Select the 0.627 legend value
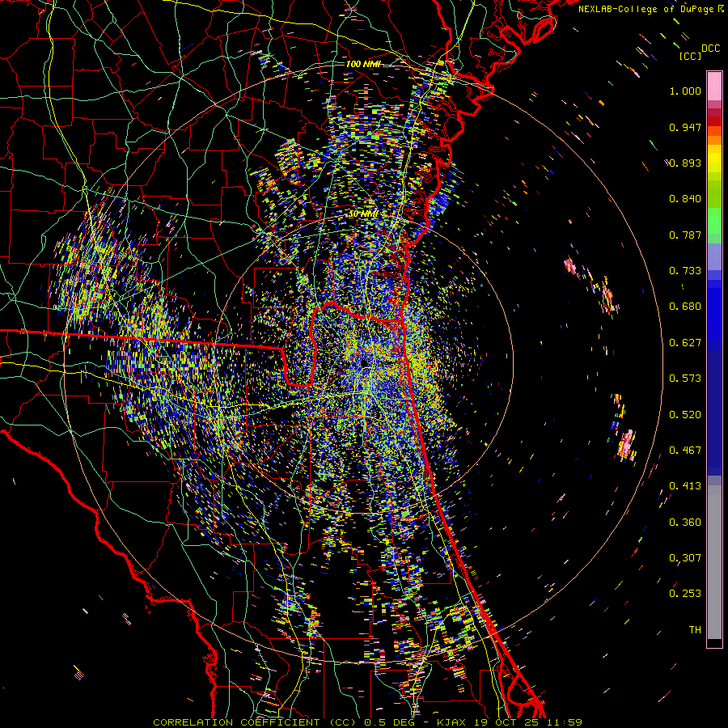This screenshot has width=728, height=728. click(x=685, y=343)
